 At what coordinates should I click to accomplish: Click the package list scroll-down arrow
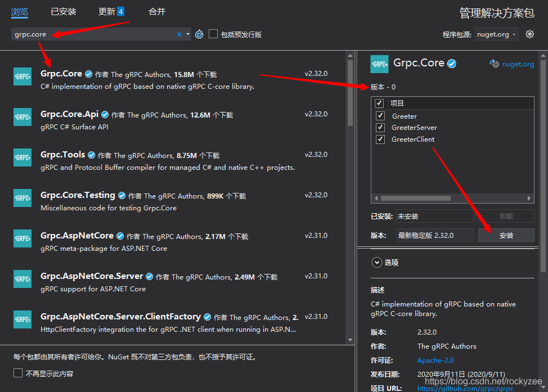click(350, 340)
